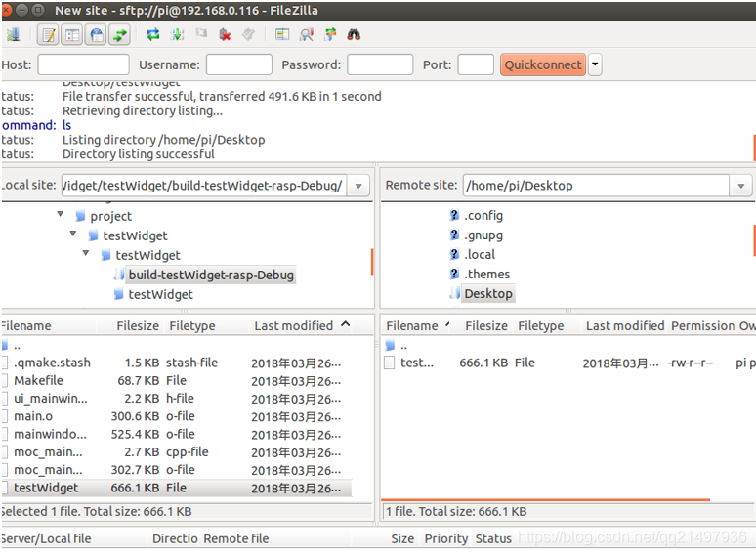Open the Site Manager
Image resolution: width=756 pixels, height=555 pixels.
coord(13,35)
